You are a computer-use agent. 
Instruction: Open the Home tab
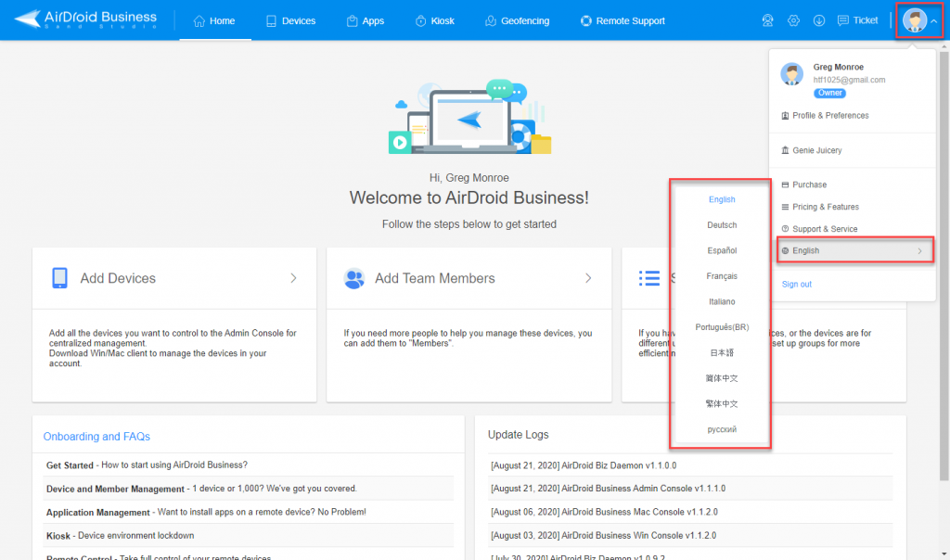[x=214, y=20]
